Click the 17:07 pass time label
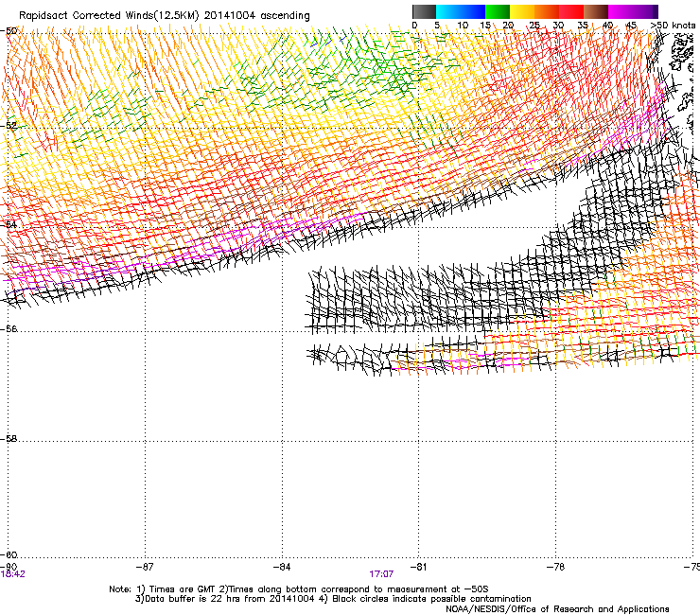The width and height of the screenshot is (700, 615). (x=381, y=574)
